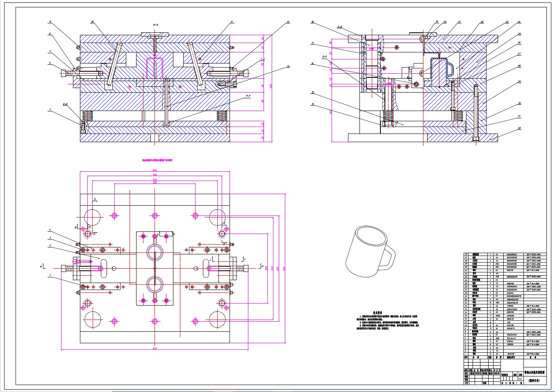Select the 465 total height dimension in A-A view
This screenshot has height=392, width=555.
[271, 86]
